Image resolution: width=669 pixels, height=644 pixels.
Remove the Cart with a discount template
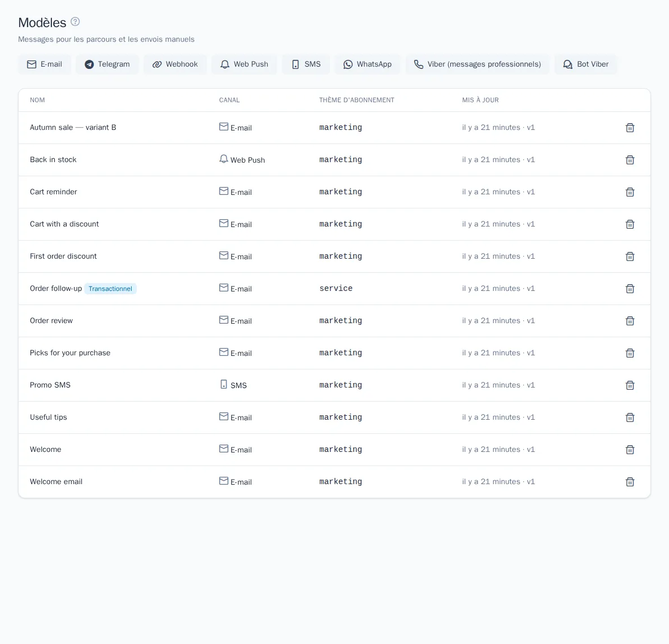630,224
